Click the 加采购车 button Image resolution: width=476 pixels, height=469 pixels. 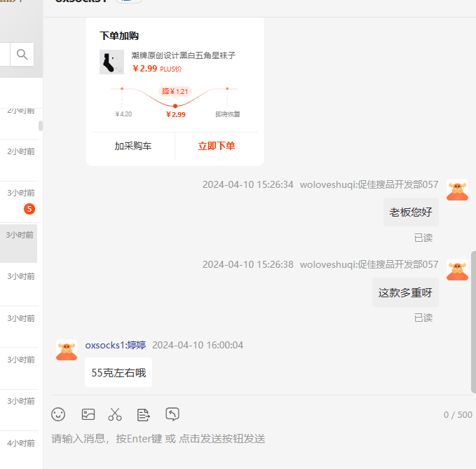click(x=133, y=147)
